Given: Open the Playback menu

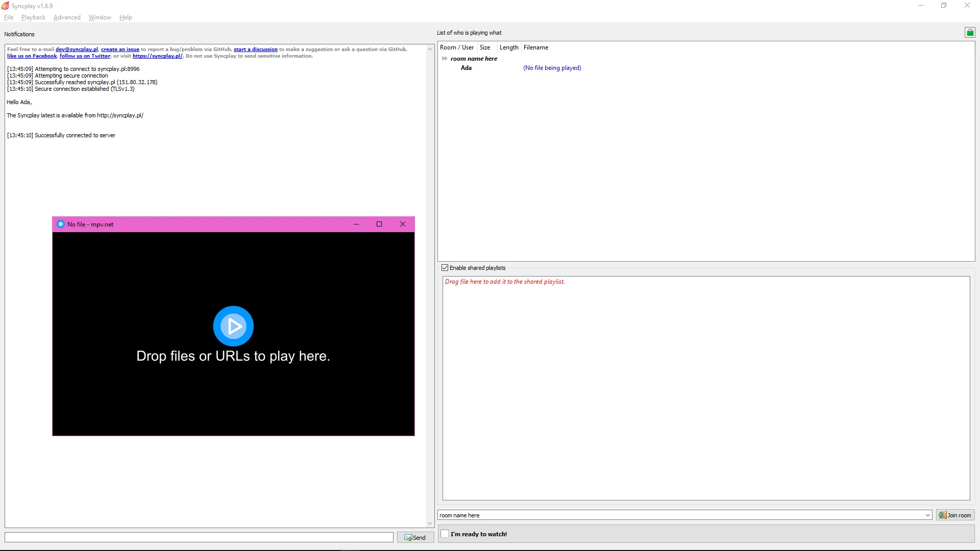Looking at the screenshot, I should pyautogui.click(x=33, y=17).
